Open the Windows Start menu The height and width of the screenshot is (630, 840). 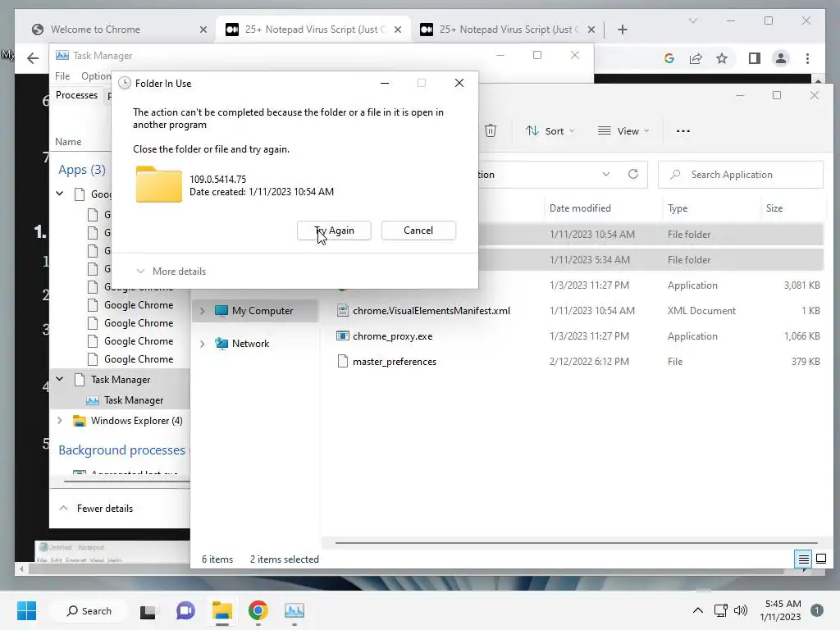coord(26,610)
